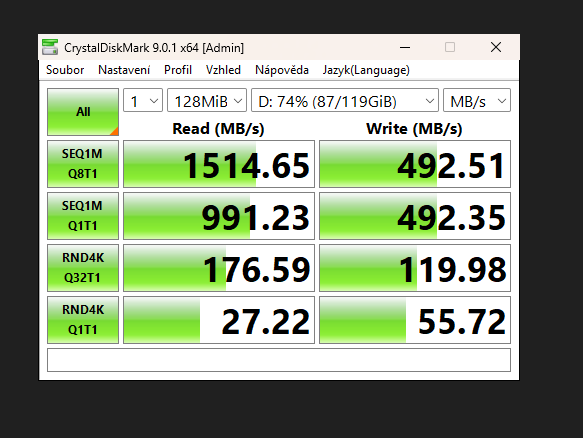Screen dimensions: 583x438
Task: Open the Vzhled menu
Action: [223, 70]
